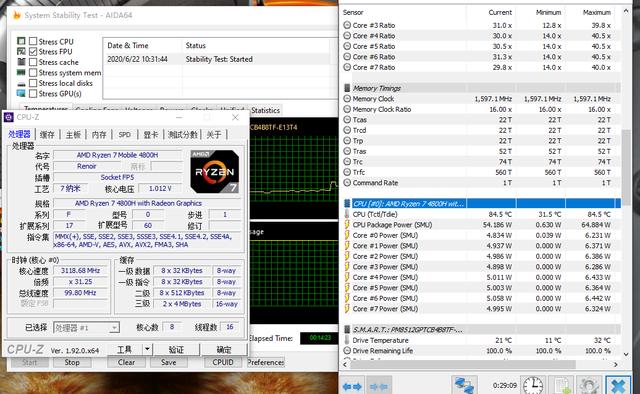Click the clock icon next to Memory Clock row
Image resolution: width=640 pixels, height=394 pixels.
tap(347, 99)
